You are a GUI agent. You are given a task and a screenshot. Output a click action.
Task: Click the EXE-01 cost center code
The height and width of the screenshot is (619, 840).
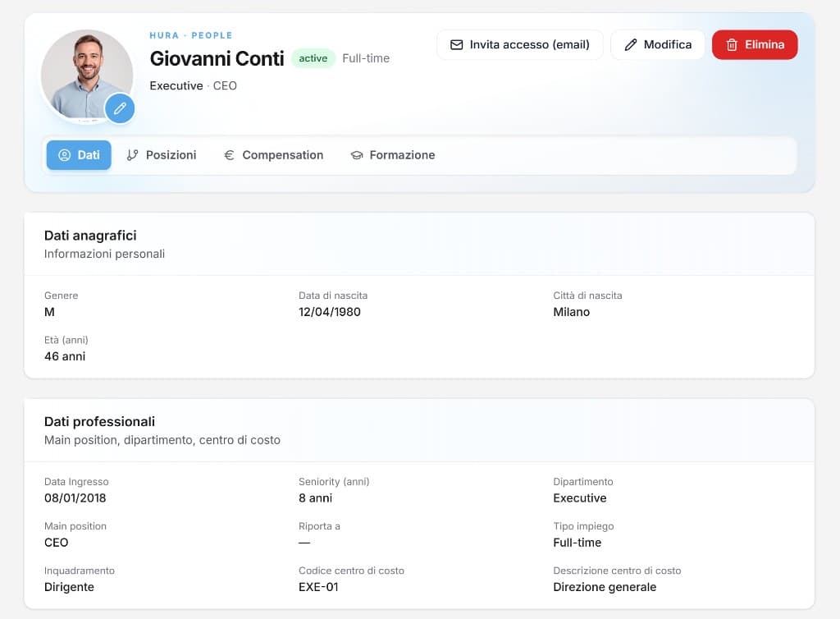click(318, 587)
